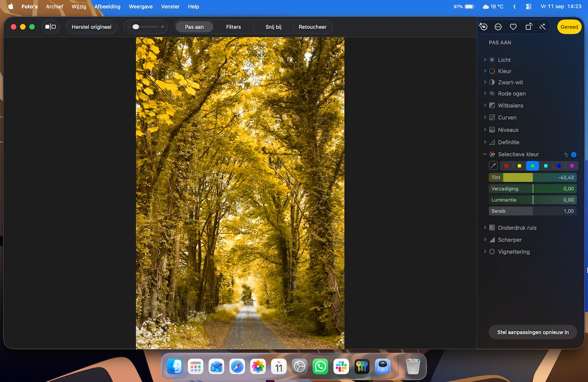Expand the Kleur adjustment section
The height and width of the screenshot is (382, 588).
(x=485, y=71)
